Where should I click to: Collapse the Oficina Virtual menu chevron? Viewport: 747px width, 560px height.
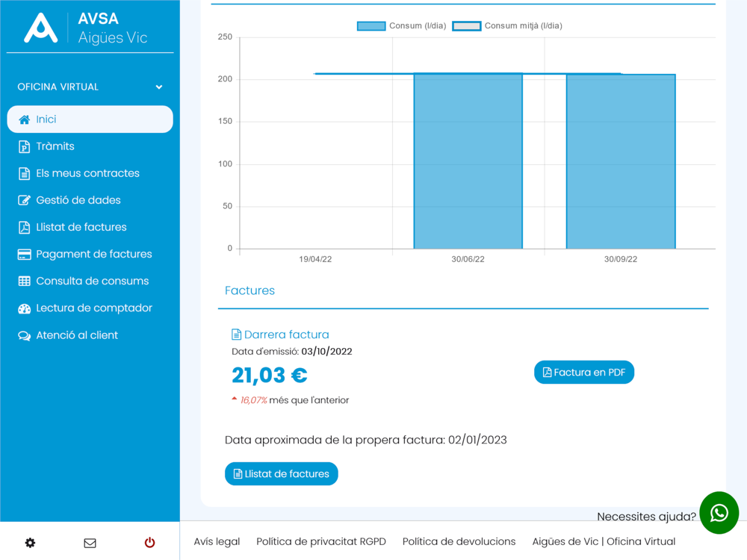pyautogui.click(x=159, y=87)
